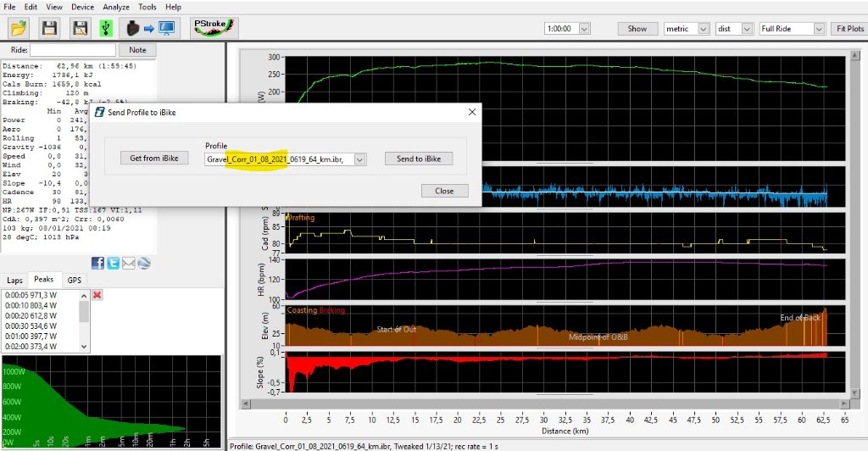
Task: Click the first floppy disk save icon
Action: [x=49, y=28]
